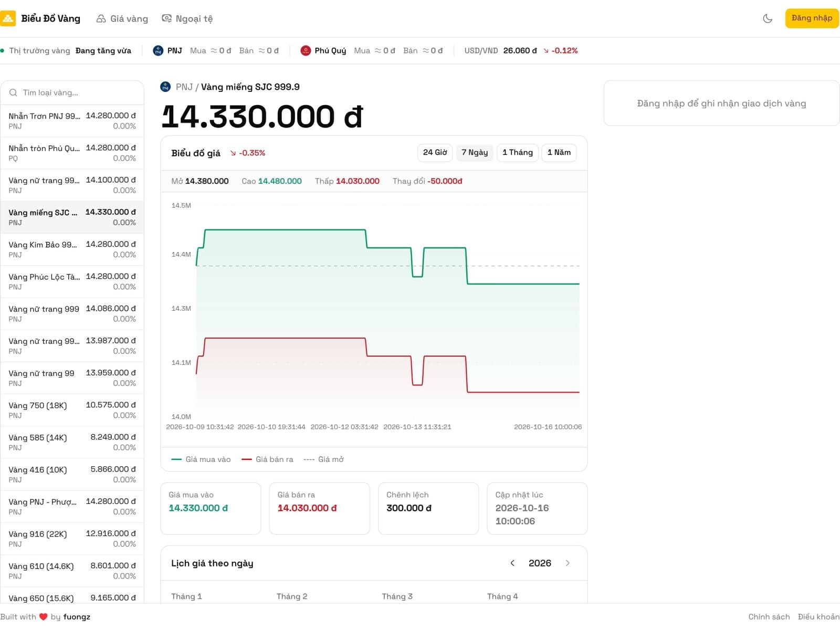Screen dimensions: 840x630
Task: Select Vàng 750 (18K) row
Action: tap(72, 410)
